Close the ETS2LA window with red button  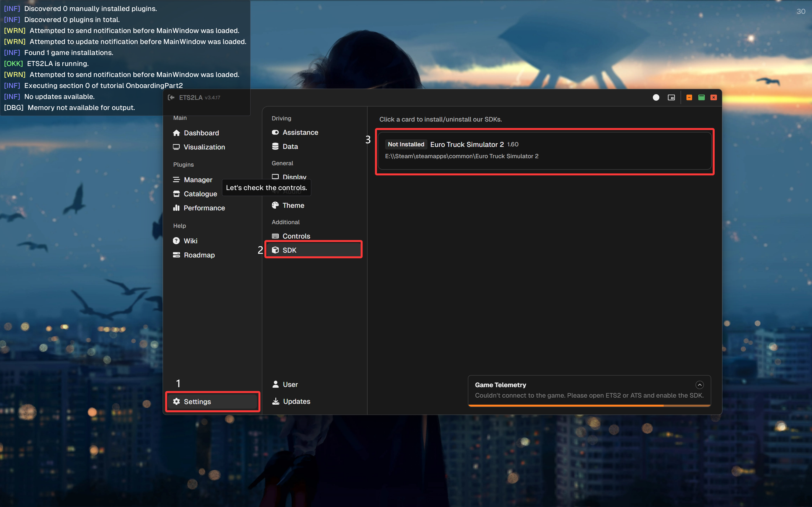[x=714, y=98]
